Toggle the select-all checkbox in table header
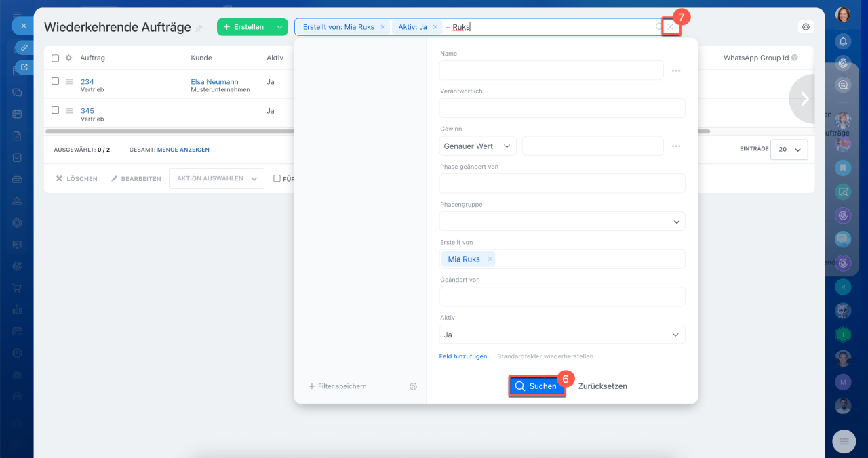This screenshot has width=868, height=458. [x=56, y=58]
